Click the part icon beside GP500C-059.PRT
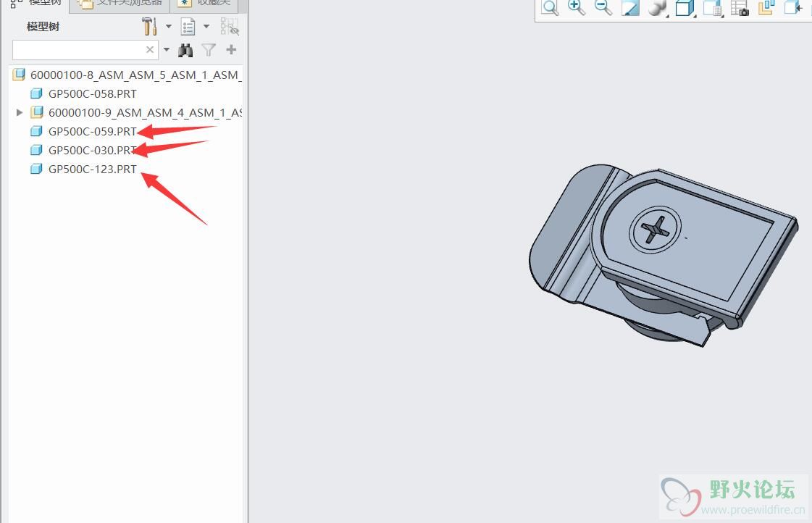This screenshot has width=812, height=523. 36,132
